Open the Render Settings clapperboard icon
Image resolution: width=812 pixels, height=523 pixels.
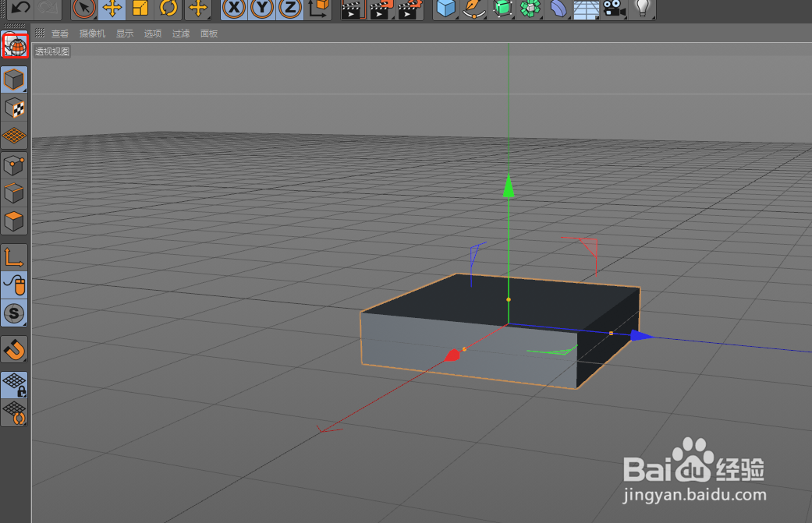coord(410,9)
